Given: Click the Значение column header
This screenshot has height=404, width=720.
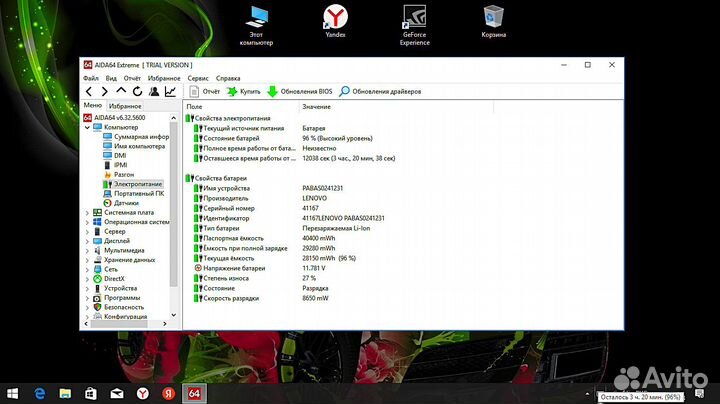Looking at the screenshot, I should pos(396,107).
